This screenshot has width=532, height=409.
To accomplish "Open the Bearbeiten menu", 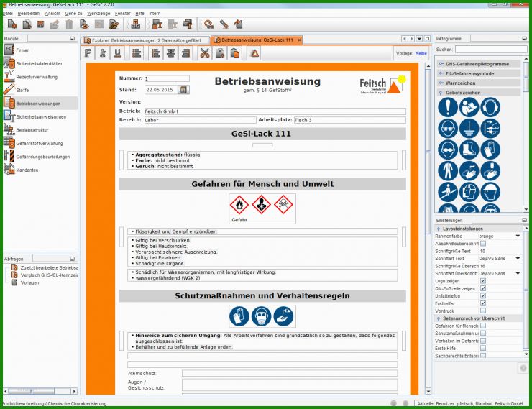I will coord(29,13).
